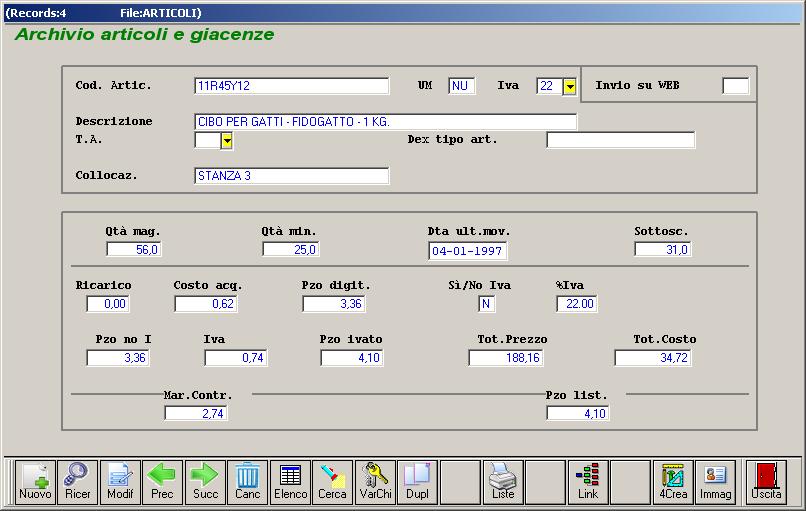Viewport: 806px width, 511px height.
Task: Click the Records:4 title bar text
Action: 35,13
